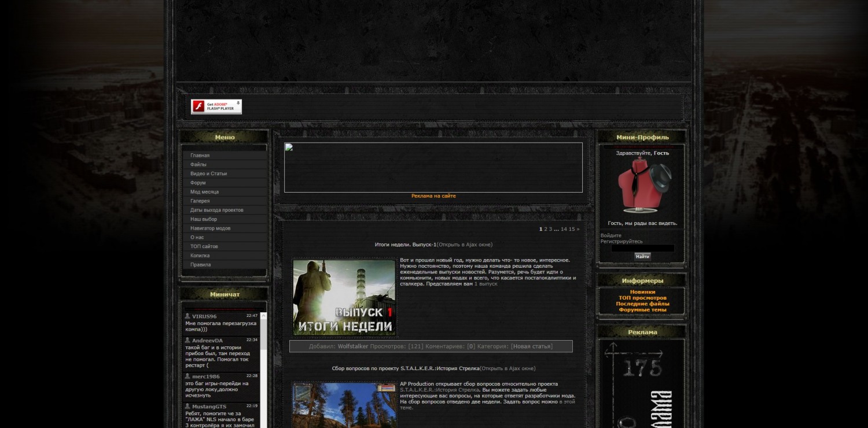Viewport: 868px width, 428px height.
Task: Open Даты выхода проектов page
Action: (x=225, y=210)
